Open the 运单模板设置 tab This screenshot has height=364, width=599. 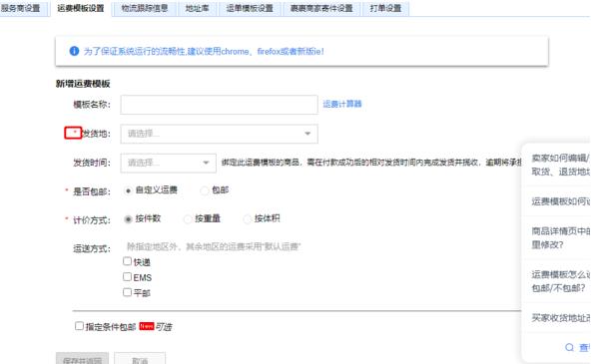[250, 8]
